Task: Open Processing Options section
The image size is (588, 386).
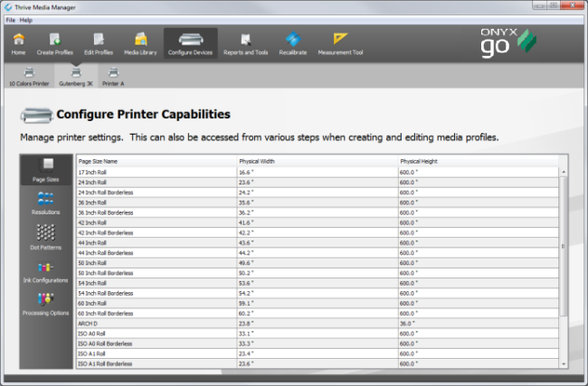Action: pos(46,305)
